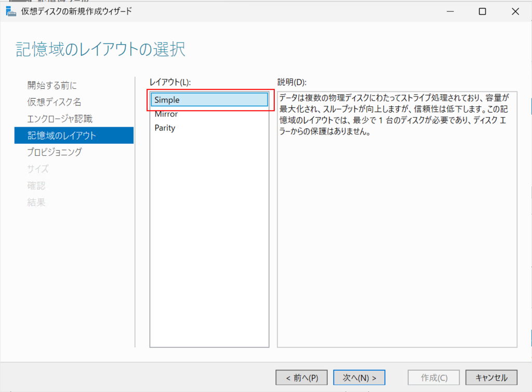
Task: Select the 記憶域のレイアウト step
Action: pos(74,136)
